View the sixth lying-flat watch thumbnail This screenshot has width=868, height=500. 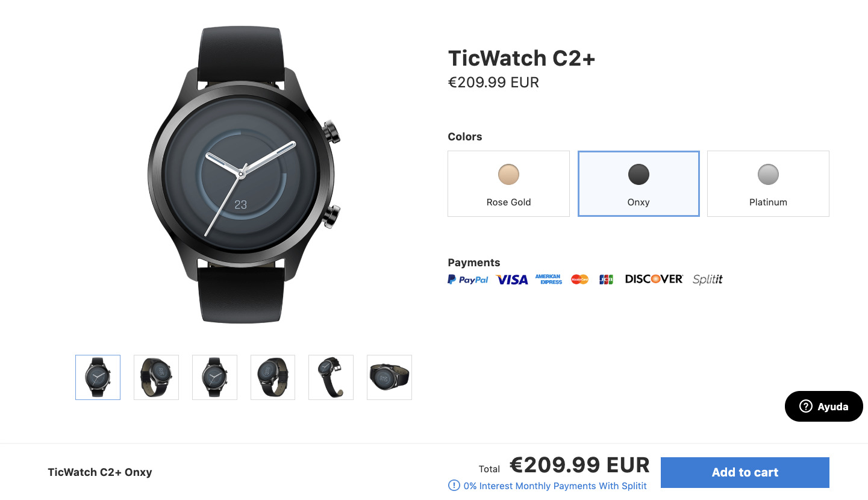[389, 377]
